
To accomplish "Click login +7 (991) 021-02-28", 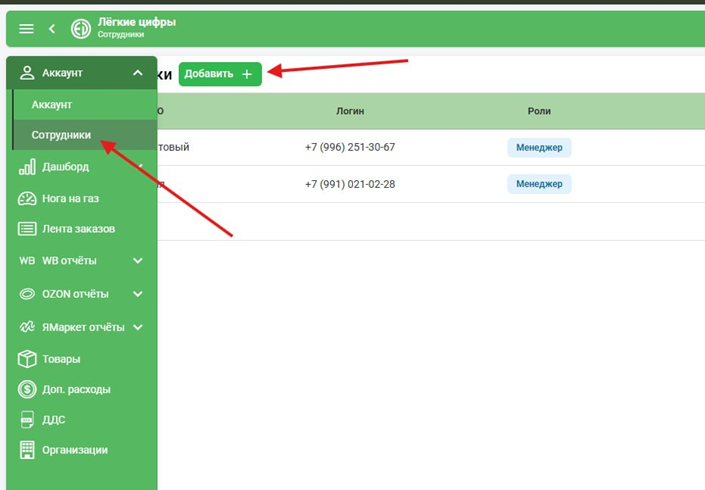I will (x=350, y=184).
